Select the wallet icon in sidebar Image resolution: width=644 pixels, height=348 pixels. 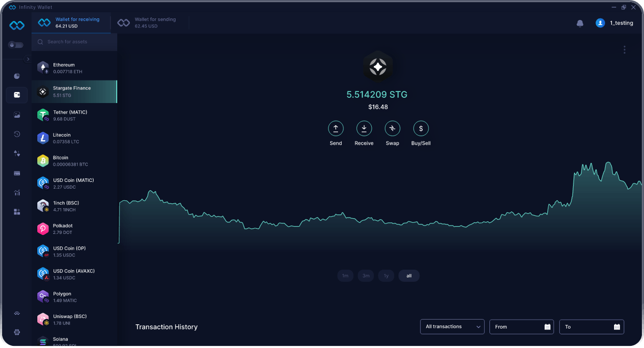17,95
